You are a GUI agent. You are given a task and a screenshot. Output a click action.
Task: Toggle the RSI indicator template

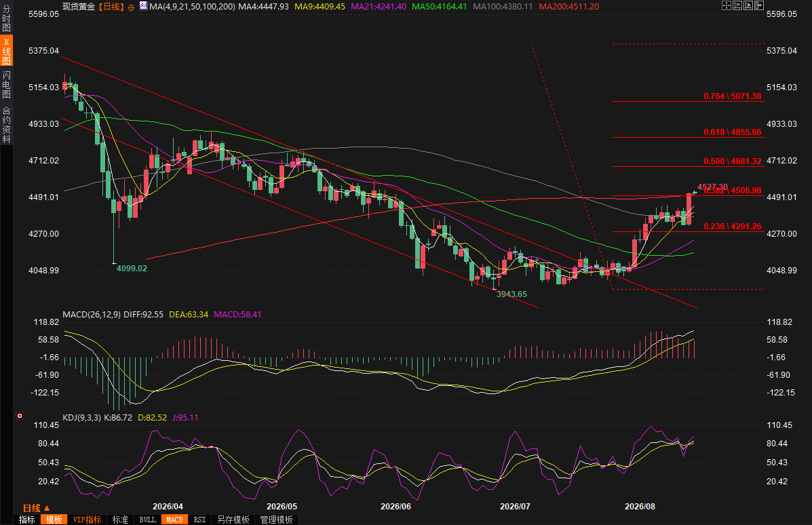click(200, 520)
